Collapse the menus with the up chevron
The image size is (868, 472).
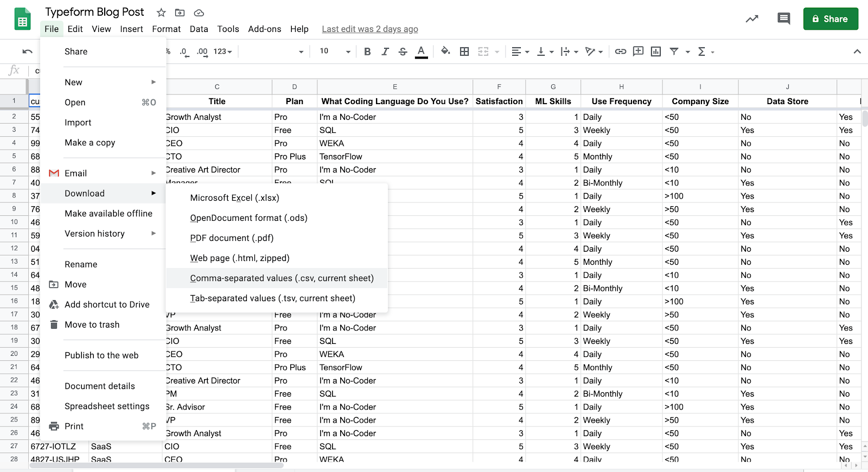tap(857, 52)
